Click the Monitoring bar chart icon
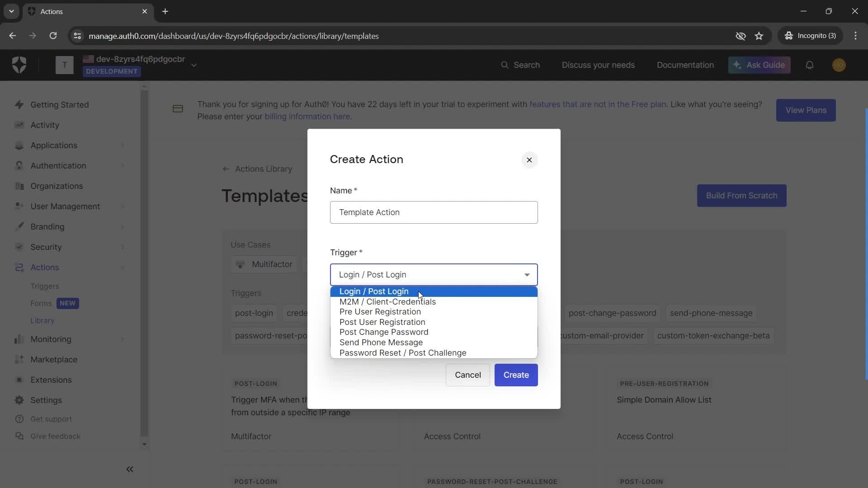Viewport: 868px width, 488px height. (x=19, y=339)
